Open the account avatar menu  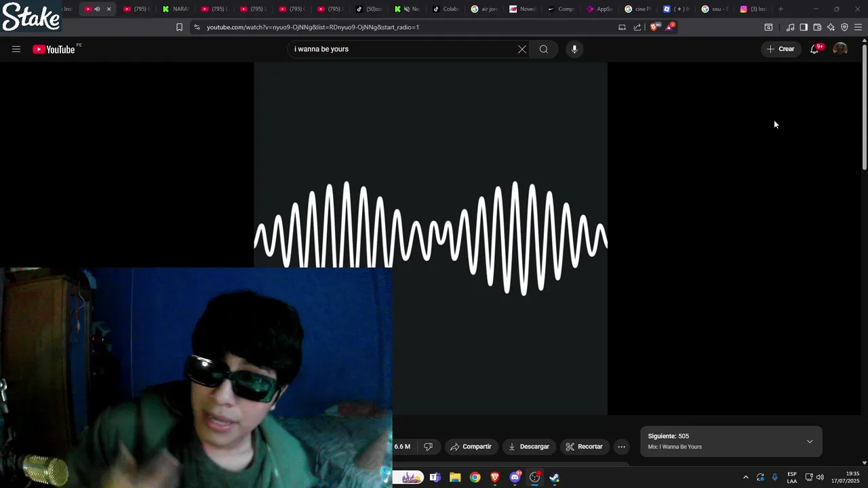click(x=840, y=49)
